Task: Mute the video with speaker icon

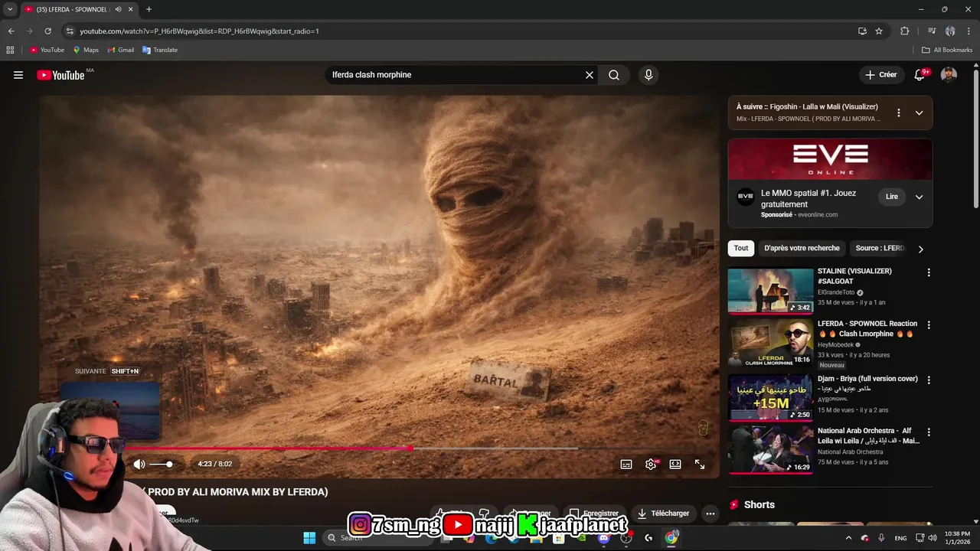Action: (x=139, y=464)
